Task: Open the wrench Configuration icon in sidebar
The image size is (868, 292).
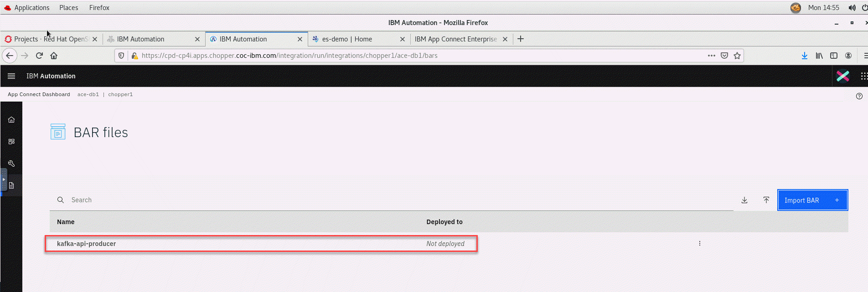Action: [x=11, y=164]
